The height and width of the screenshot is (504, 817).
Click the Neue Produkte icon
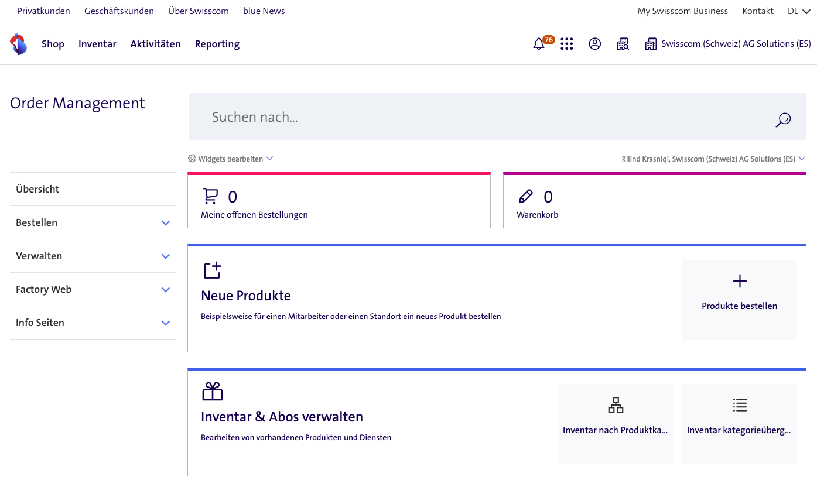coord(212,270)
